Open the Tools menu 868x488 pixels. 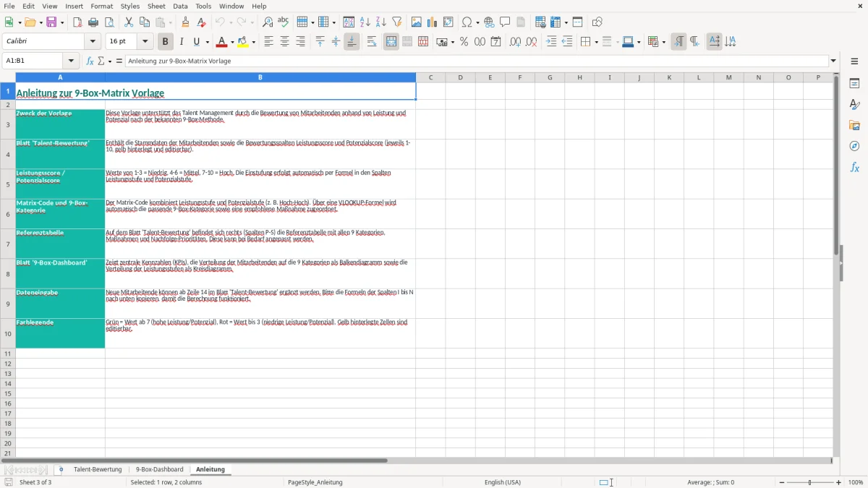click(x=203, y=6)
